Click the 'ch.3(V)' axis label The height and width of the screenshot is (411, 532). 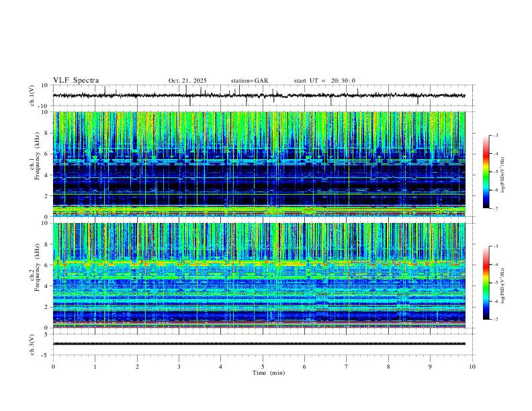pyautogui.click(x=32, y=345)
